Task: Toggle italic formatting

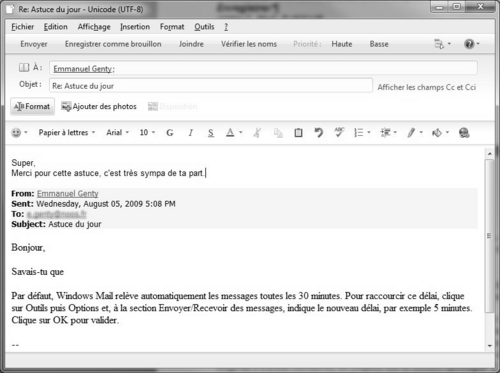Action: [x=190, y=133]
